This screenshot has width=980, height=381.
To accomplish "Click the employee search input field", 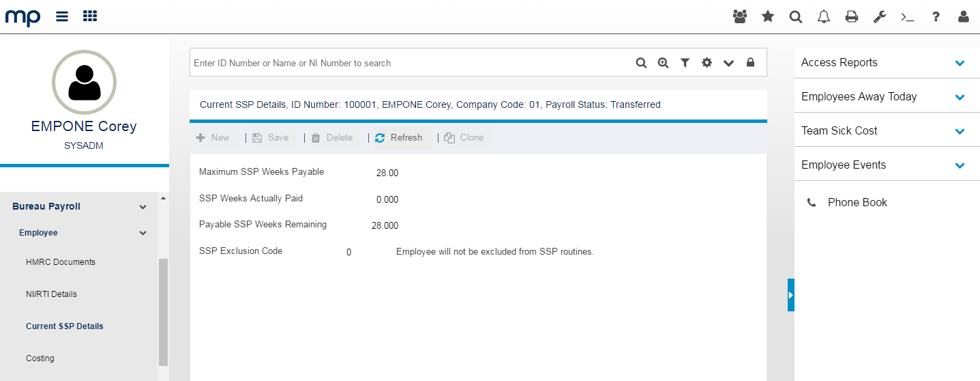I will (x=409, y=63).
